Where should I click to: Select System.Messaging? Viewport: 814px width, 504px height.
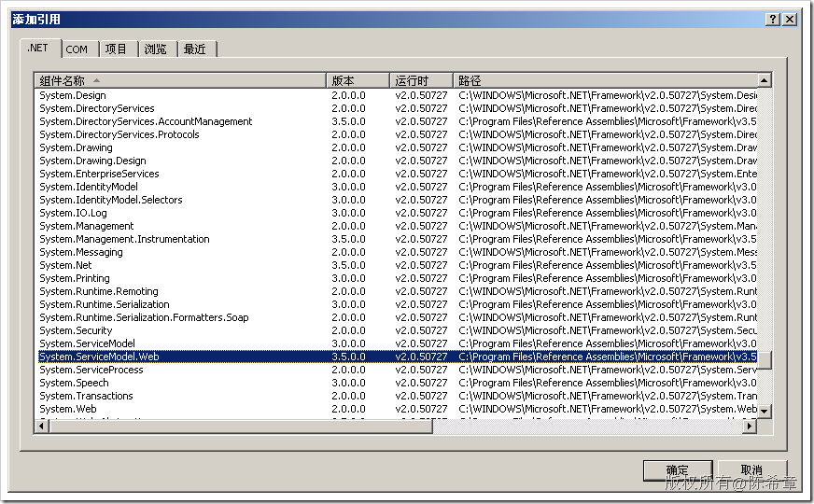point(398,252)
